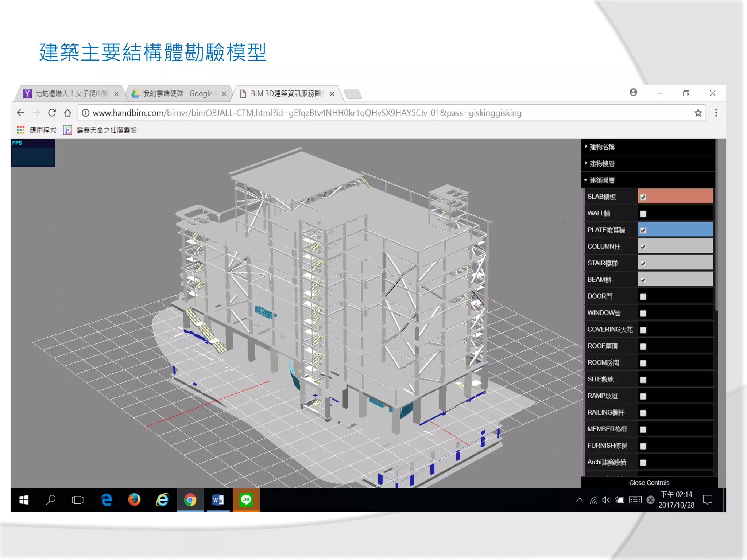Enable the FURNISH傢俱 layer checkbox
Viewport: 747px width, 560px height.
643,446
